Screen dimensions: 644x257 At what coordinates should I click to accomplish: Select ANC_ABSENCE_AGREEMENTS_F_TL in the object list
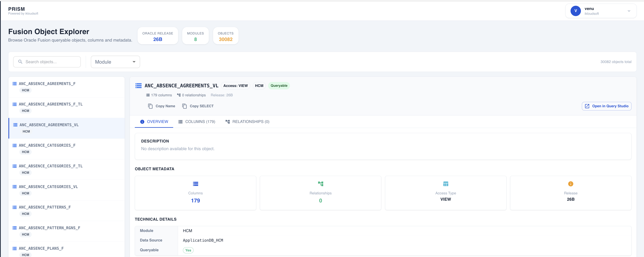point(67,107)
